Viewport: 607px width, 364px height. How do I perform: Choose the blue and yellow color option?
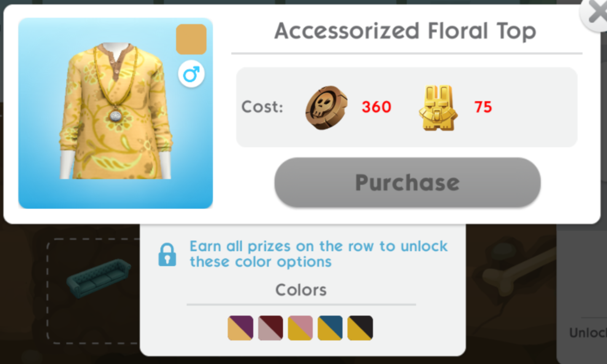[x=330, y=328]
